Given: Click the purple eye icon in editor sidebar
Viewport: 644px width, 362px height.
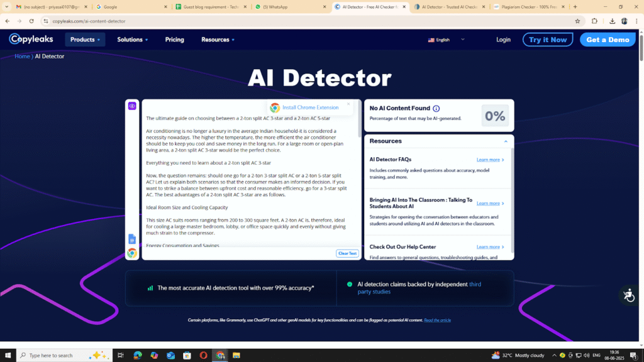Looking at the screenshot, I should coord(132,106).
